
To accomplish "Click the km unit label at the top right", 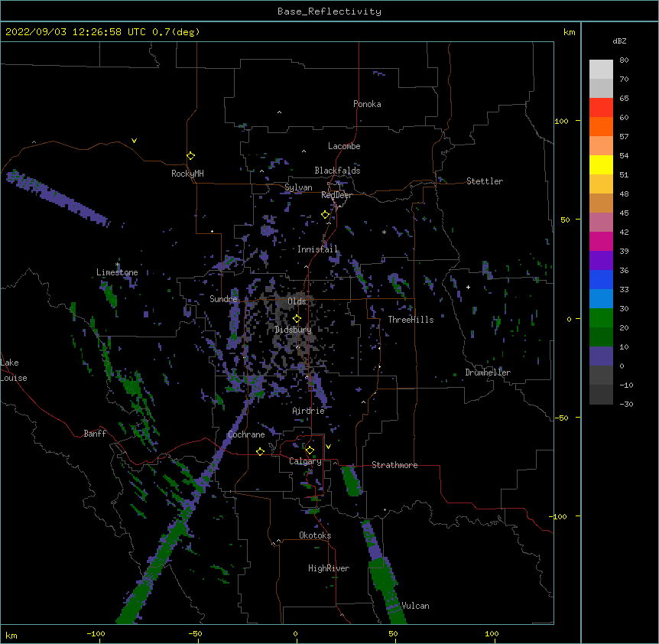I will (569, 32).
